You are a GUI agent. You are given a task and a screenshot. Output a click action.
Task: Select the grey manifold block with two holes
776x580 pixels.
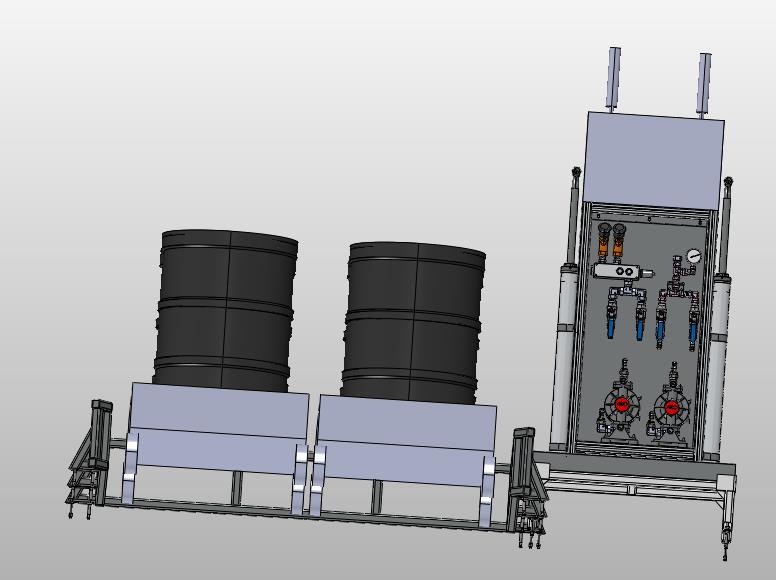618,271
